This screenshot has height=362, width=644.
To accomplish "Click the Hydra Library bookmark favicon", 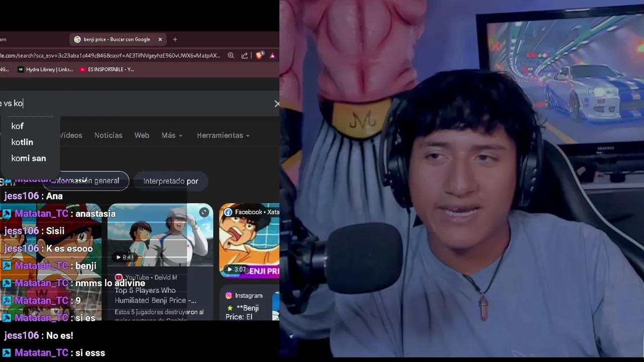I will pos(21,69).
